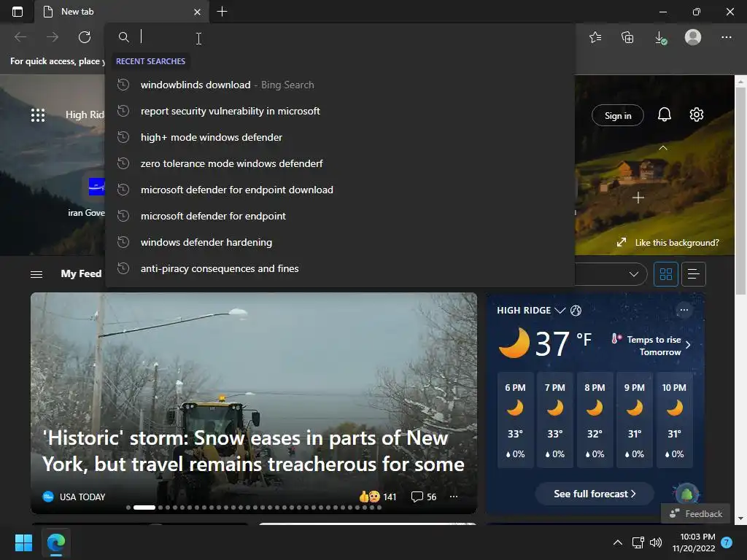Click the refresh page button
Viewport: 747px width, 560px height.
(x=85, y=36)
